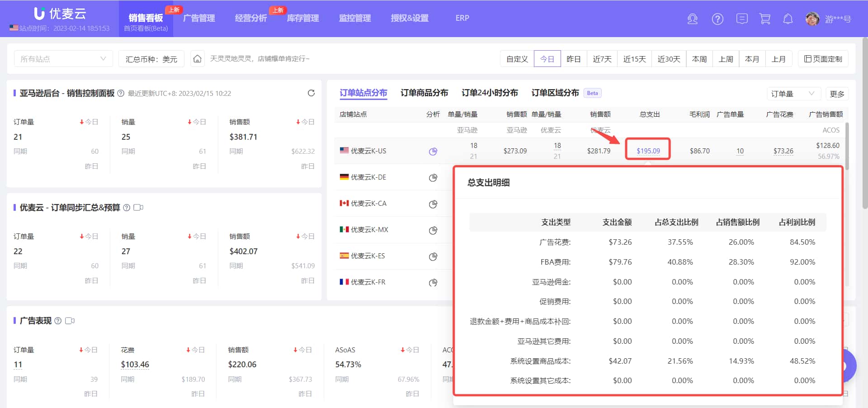The image size is (868, 408).
Task: Click the user avatar picture
Action: pyautogui.click(x=812, y=19)
